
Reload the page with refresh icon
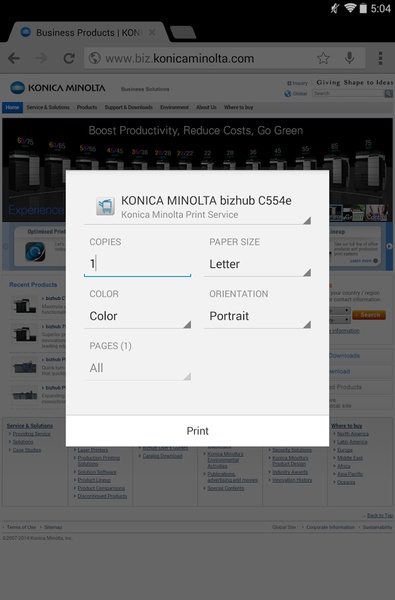tap(69, 59)
